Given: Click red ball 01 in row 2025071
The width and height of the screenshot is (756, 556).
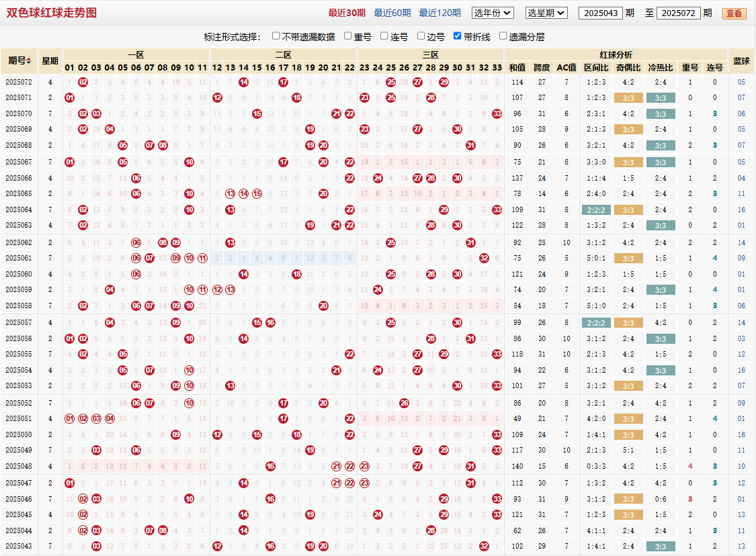Looking at the screenshot, I should tap(69, 98).
